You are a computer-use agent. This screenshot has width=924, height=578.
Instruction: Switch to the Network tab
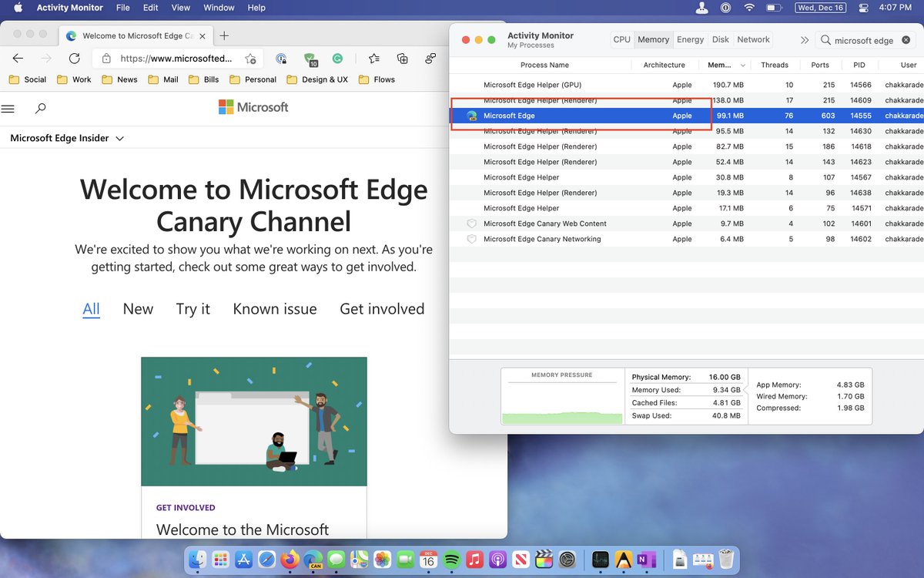pyautogui.click(x=753, y=39)
